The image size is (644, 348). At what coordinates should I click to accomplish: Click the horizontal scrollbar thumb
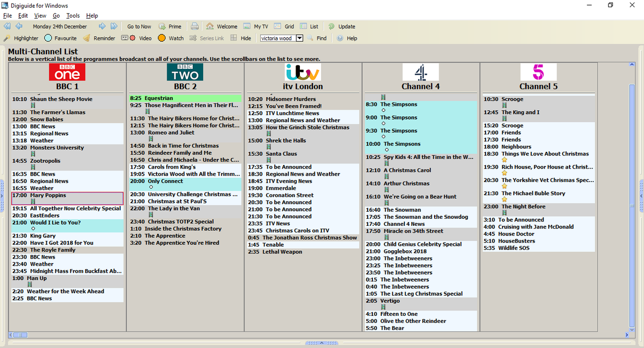click(x=20, y=335)
